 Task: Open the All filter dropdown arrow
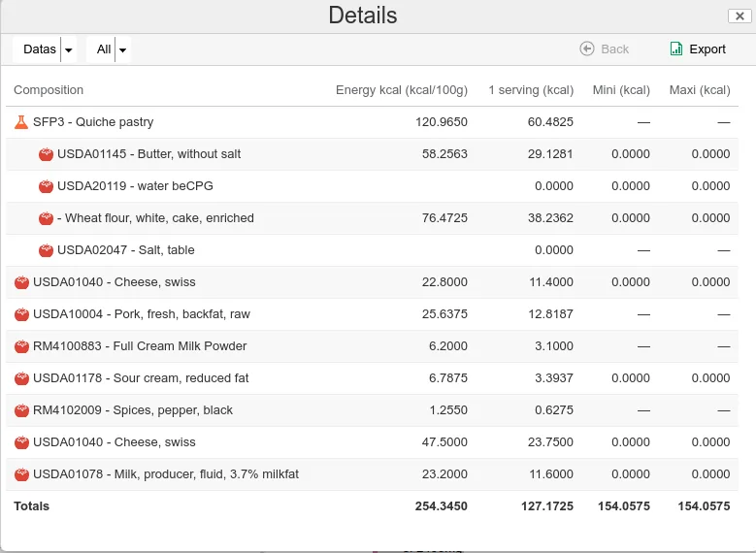coord(123,49)
